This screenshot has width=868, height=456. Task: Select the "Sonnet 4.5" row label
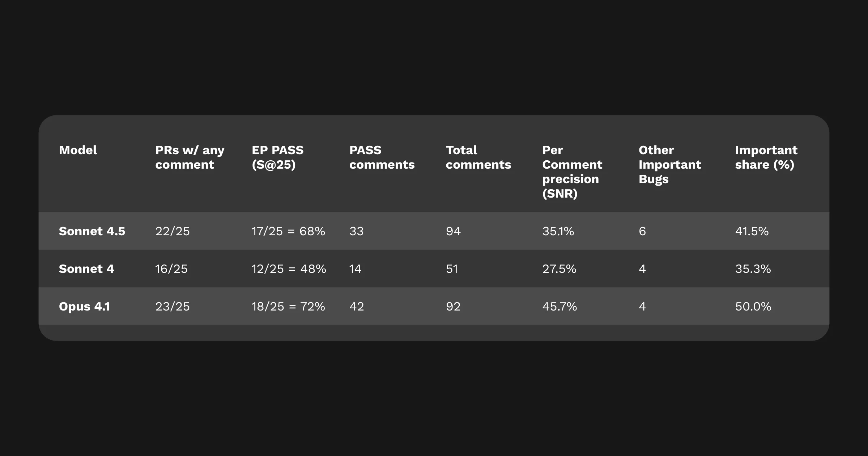pyautogui.click(x=92, y=231)
